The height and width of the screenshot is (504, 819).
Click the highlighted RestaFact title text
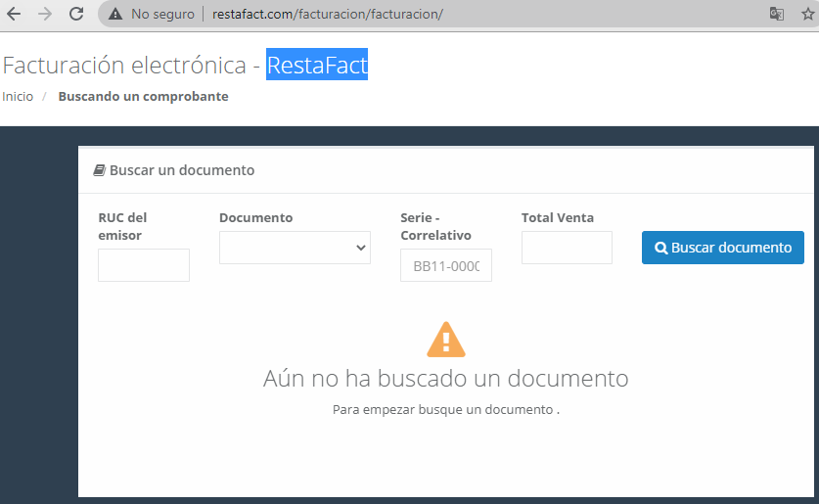(317, 65)
